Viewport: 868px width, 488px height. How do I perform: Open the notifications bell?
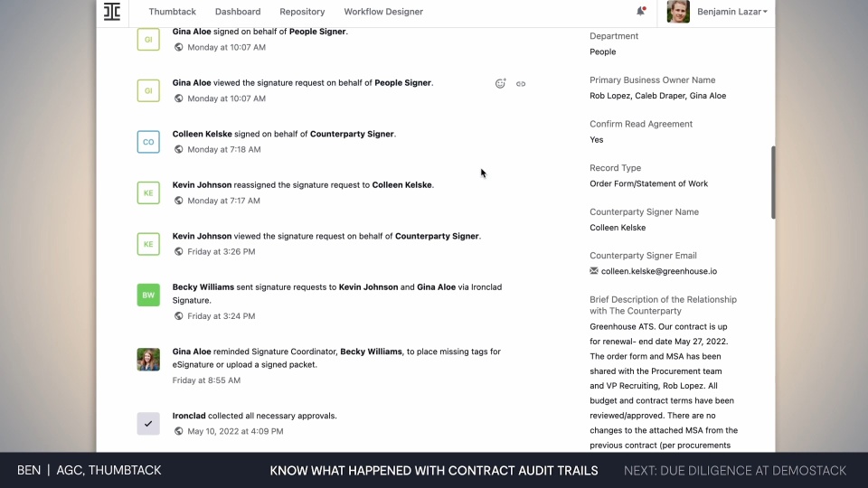pos(640,11)
